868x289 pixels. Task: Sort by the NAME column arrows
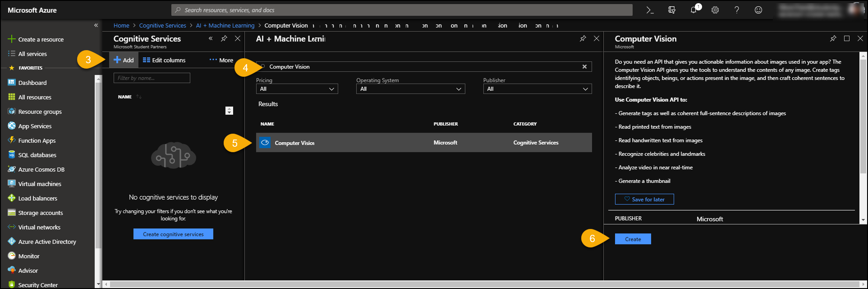139,97
